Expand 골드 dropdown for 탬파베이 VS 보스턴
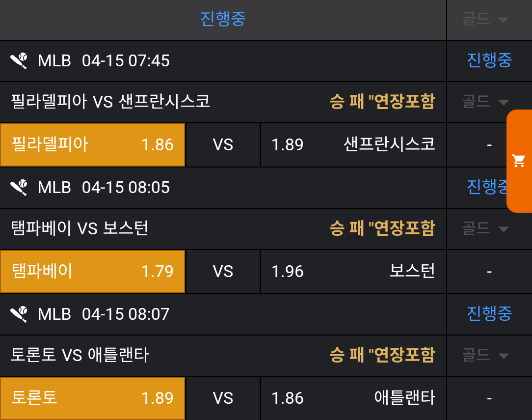Viewport: 532px width, 420px height. (485, 229)
